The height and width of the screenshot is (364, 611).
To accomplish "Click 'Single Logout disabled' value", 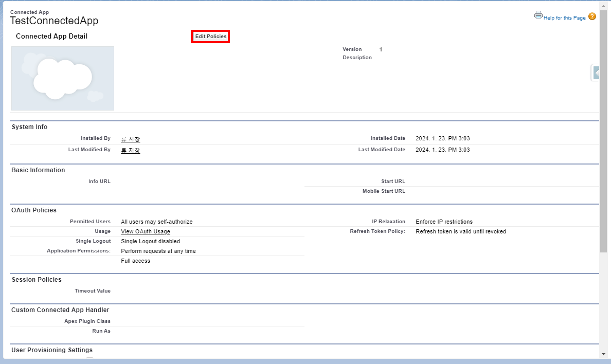I will pyautogui.click(x=150, y=241).
